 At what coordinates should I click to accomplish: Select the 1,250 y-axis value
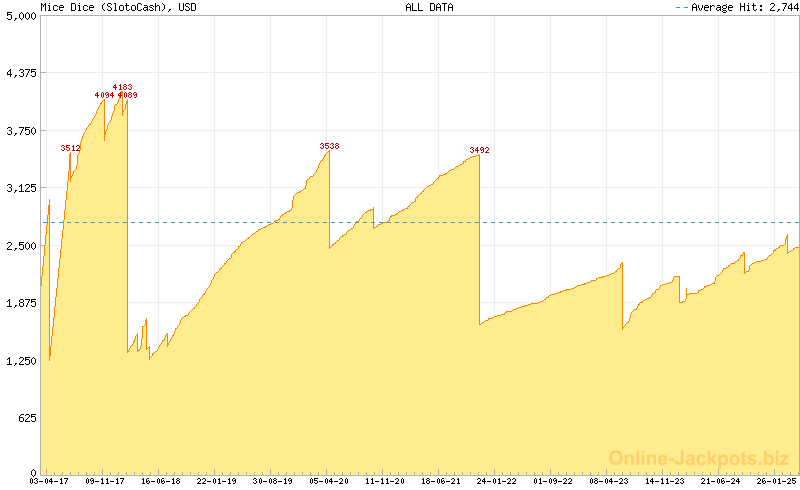20,360
